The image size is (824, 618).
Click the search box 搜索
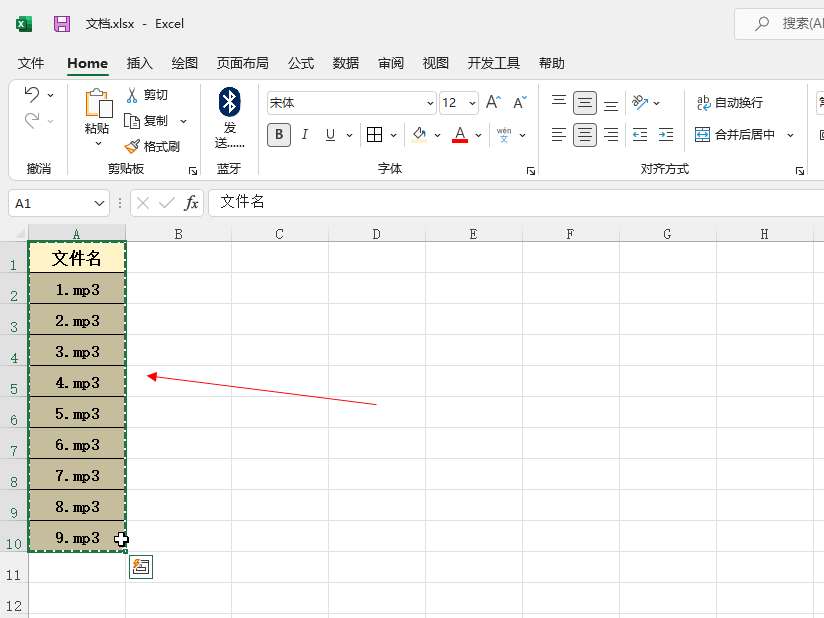click(x=779, y=24)
